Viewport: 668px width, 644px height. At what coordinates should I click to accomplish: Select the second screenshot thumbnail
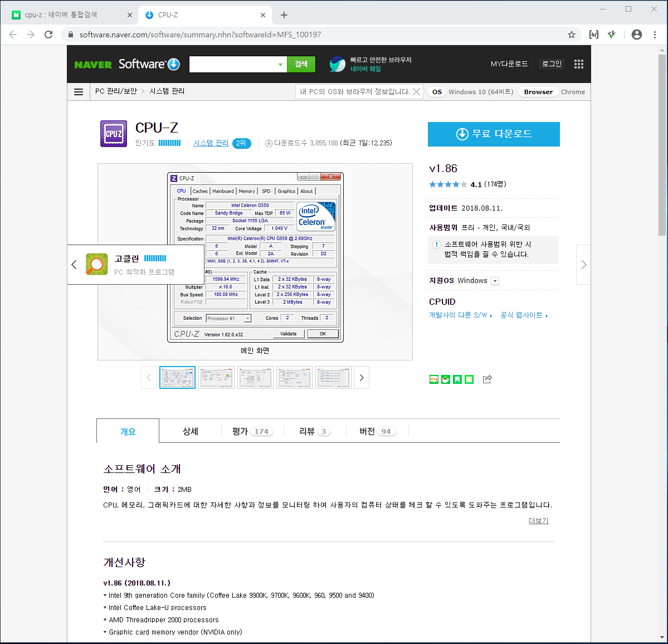coord(216,377)
